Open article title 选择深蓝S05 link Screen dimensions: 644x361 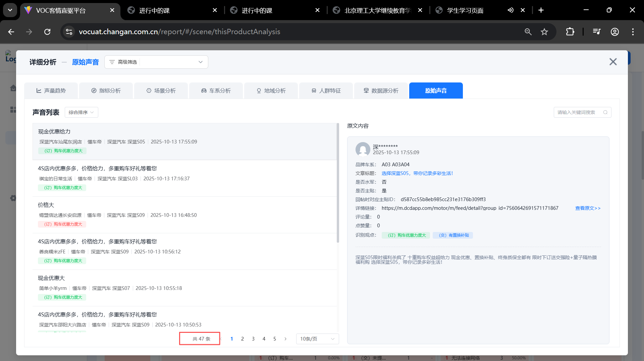(417, 173)
